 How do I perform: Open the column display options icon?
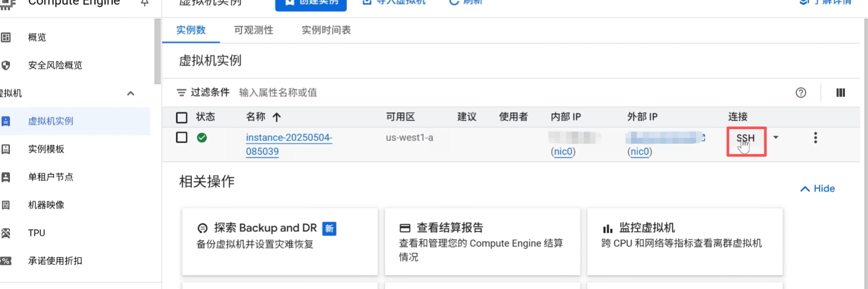(x=841, y=93)
